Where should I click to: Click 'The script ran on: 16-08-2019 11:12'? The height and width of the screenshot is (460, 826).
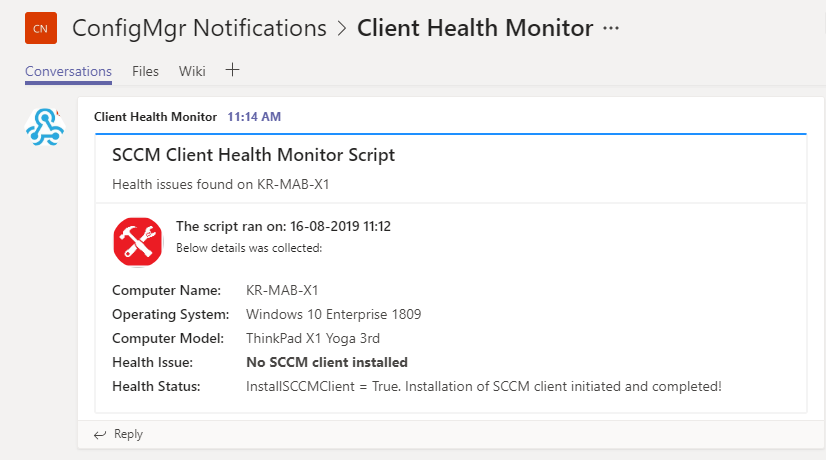283,227
